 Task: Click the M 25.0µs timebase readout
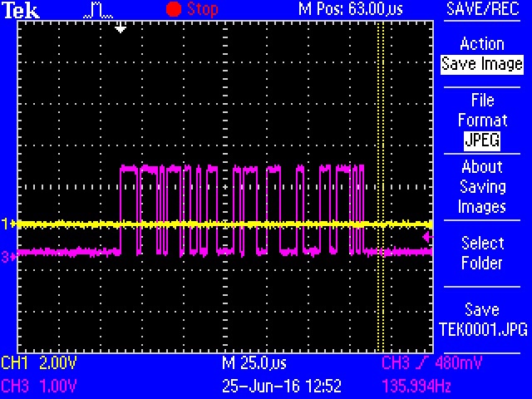pos(254,363)
